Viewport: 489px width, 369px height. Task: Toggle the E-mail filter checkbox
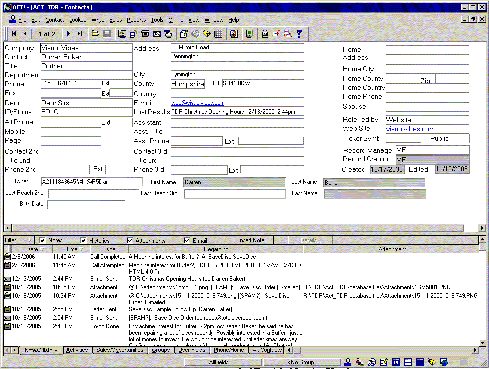[x=187, y=240]
